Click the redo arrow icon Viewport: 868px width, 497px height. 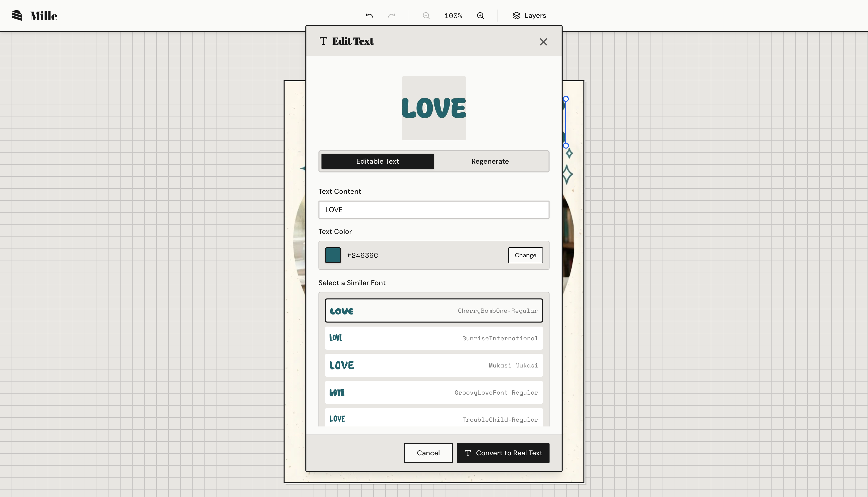point(392,16)
